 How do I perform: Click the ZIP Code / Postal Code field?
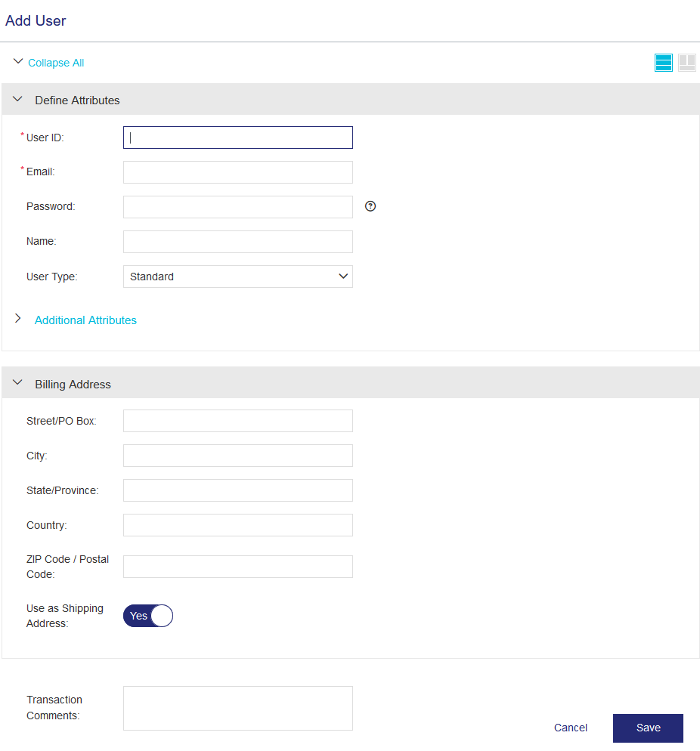click(237, 567)
